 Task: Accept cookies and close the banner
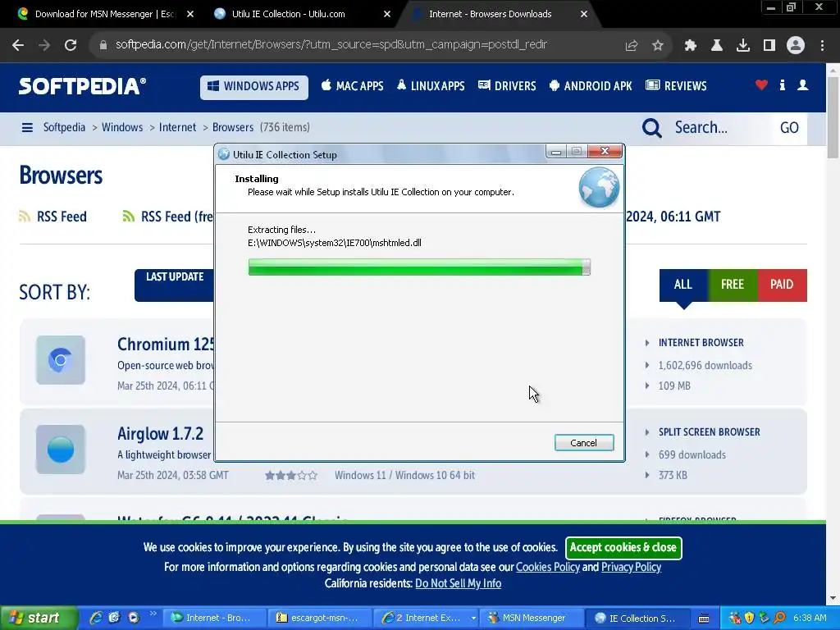(623, 547)
